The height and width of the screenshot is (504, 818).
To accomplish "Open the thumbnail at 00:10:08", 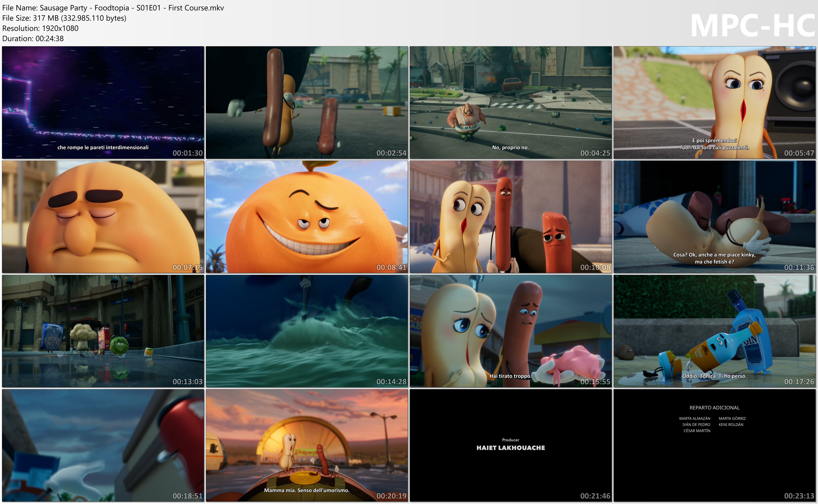I will pos(510,217).
